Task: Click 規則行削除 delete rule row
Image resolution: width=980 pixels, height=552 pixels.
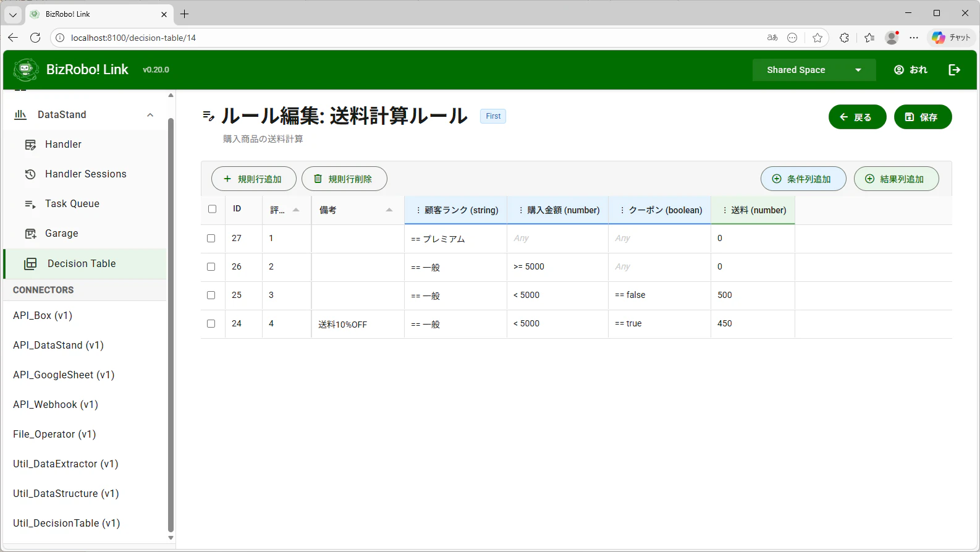Action: pyautogui.click(x=344, y=179)
